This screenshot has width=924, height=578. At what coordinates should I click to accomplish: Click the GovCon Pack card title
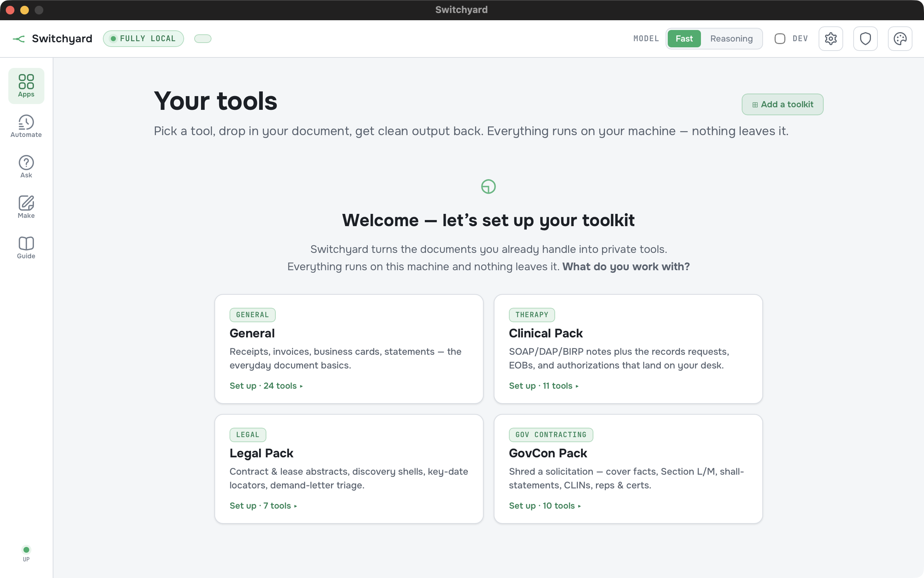point(548,453)
